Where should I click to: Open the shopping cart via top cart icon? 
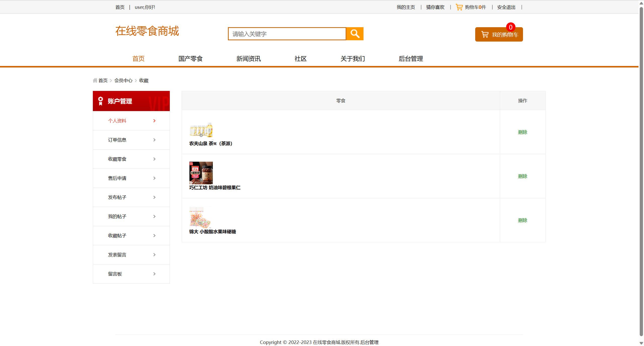pyautogui.click(x=459, y=7)
